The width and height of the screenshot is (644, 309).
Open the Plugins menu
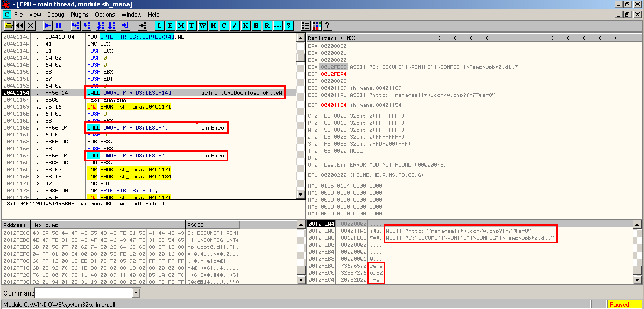(x=80, y=15)
